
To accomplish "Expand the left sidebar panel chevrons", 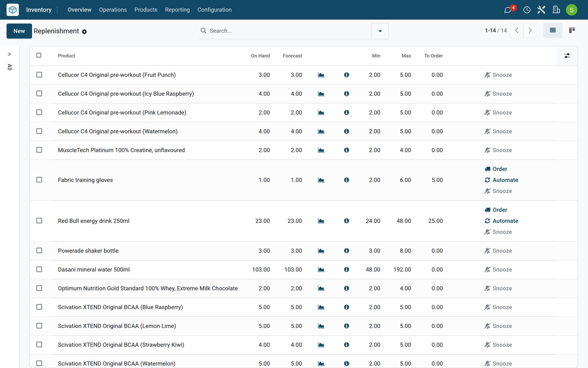I will tap(10, 54).
